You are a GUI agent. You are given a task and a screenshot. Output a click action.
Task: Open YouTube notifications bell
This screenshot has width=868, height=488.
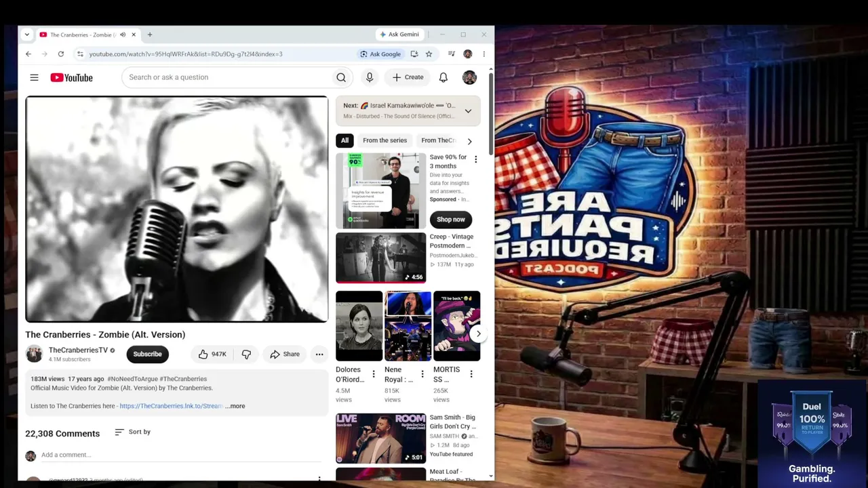[443, 77]
